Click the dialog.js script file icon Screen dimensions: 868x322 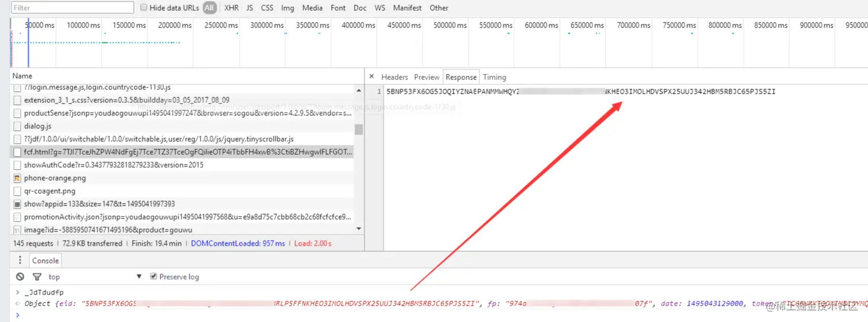17,126
